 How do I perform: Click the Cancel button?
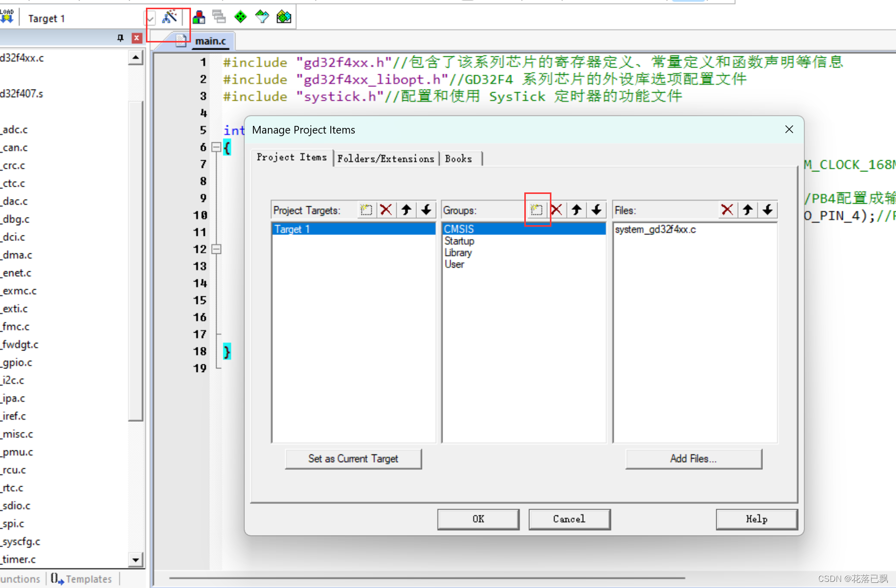(569, 519)
